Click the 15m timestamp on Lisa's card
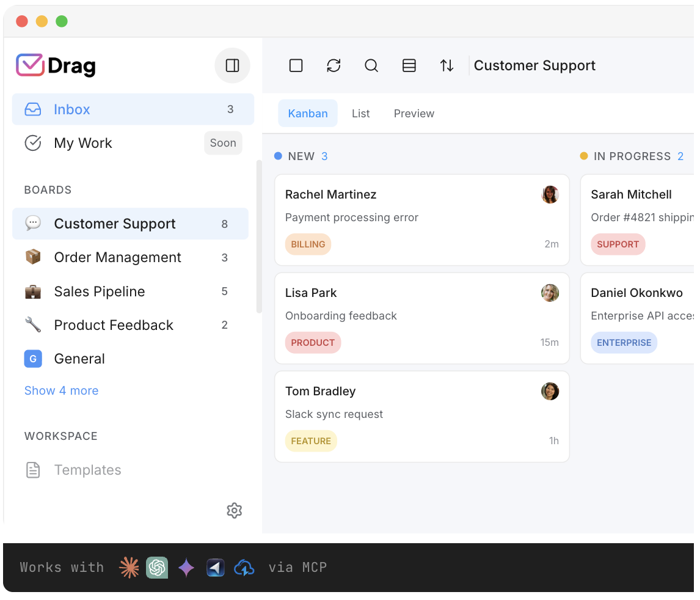 tap(549, 342)
